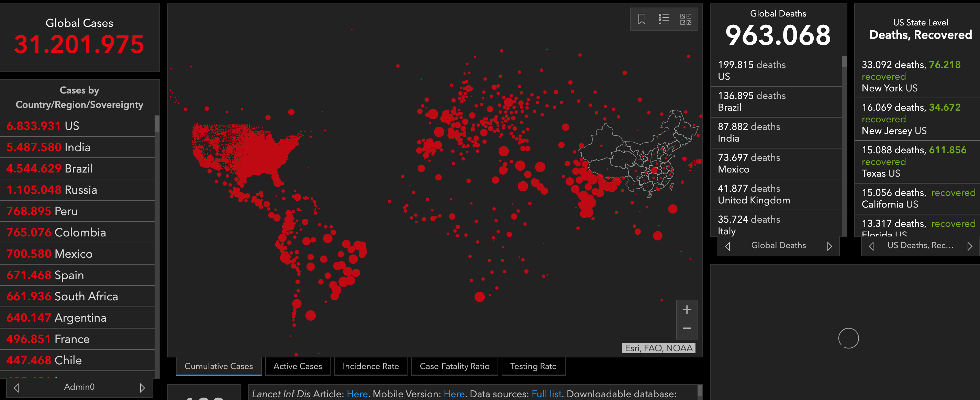
Task: Open the Case-Fatality Ratio tab
Action: point(454,366)
